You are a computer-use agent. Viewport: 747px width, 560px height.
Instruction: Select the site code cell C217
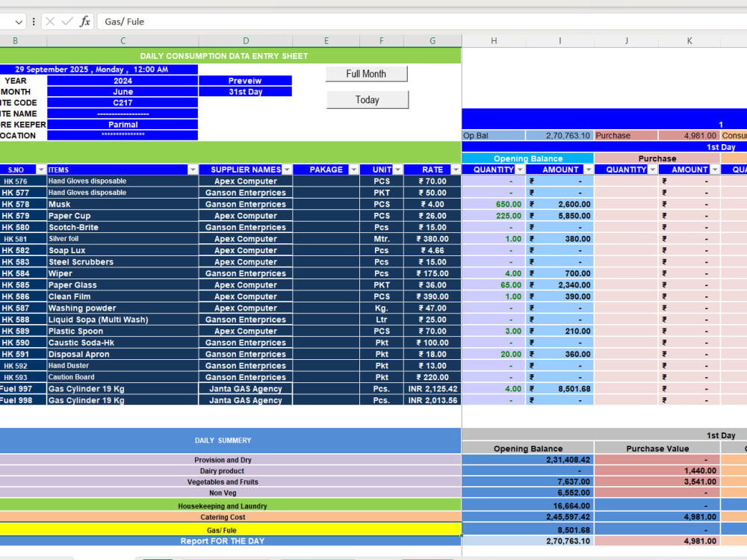click(123, 102)
